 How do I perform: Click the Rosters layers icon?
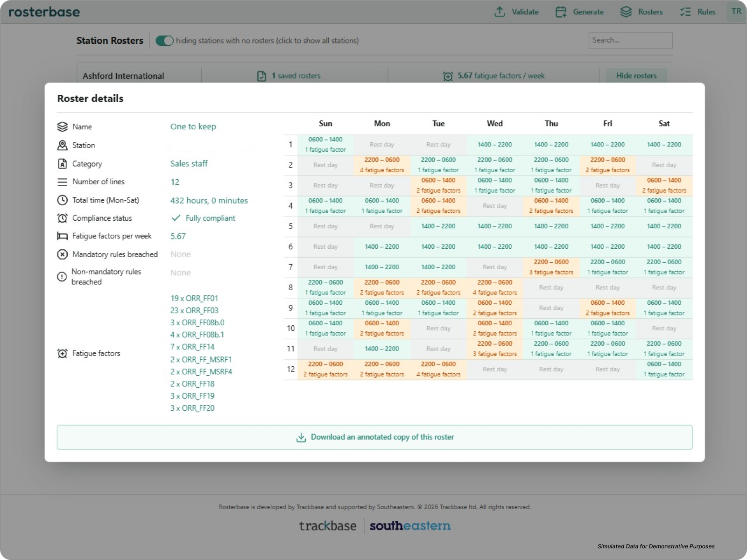coord(626,12)
